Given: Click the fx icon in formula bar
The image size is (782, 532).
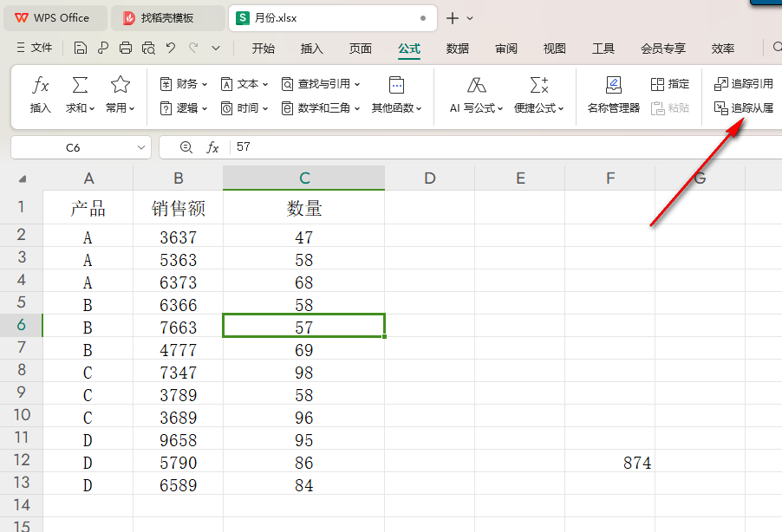Looking at the screenshot, I should click(212, 147).
